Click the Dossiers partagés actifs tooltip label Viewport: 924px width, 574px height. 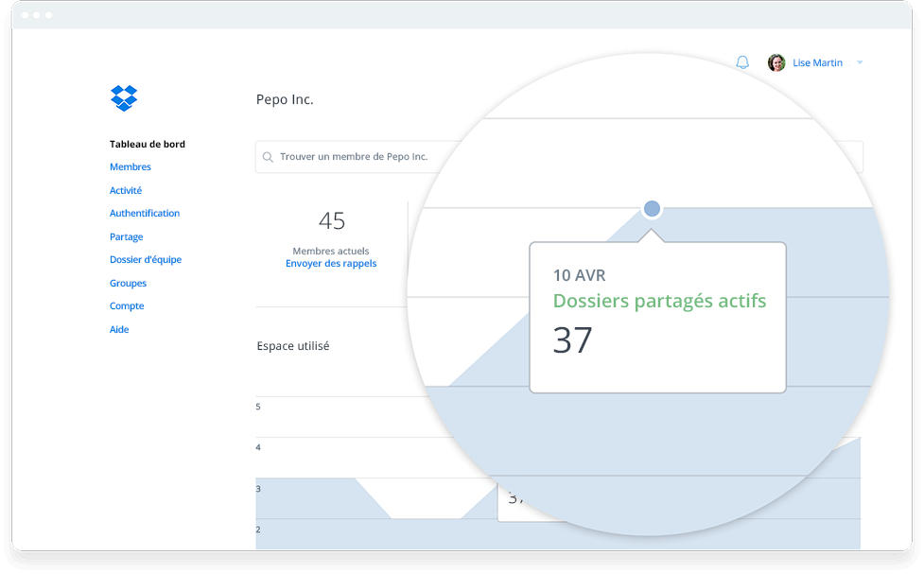659,301
